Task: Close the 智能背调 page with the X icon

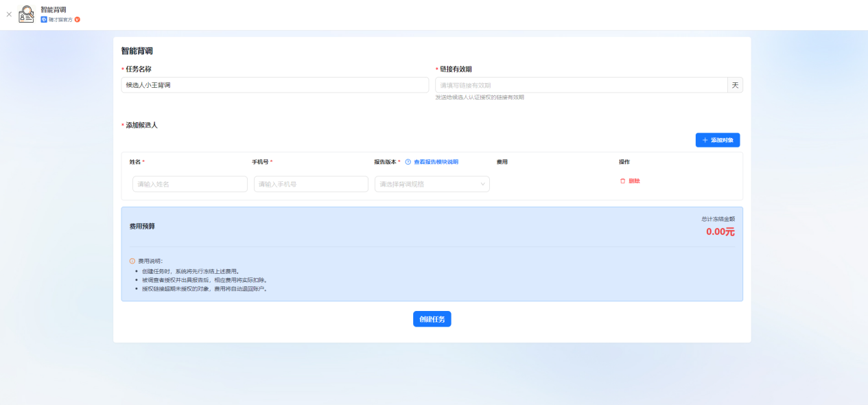Action: [9, 14]
